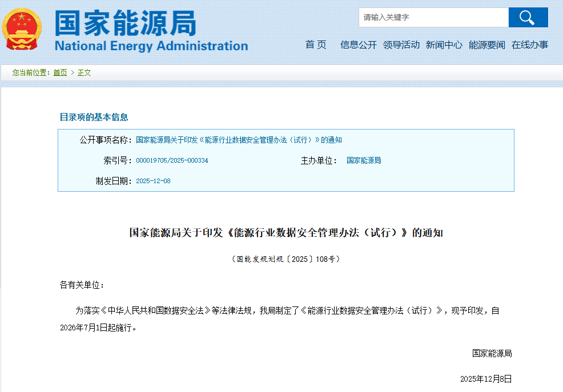Click the 正文 breadcrumb item
Viewport: 563px width, 392px height.
pos(85,72)
